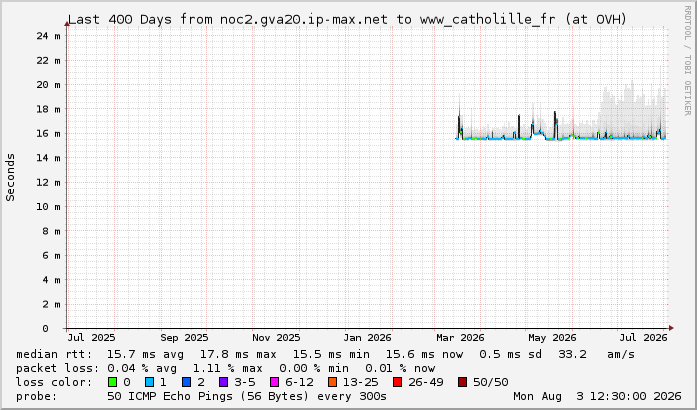This screenshot has width=697, height=410.
Task: Click the orange loss swatch for 13-25
Action: tap(332, 382)
